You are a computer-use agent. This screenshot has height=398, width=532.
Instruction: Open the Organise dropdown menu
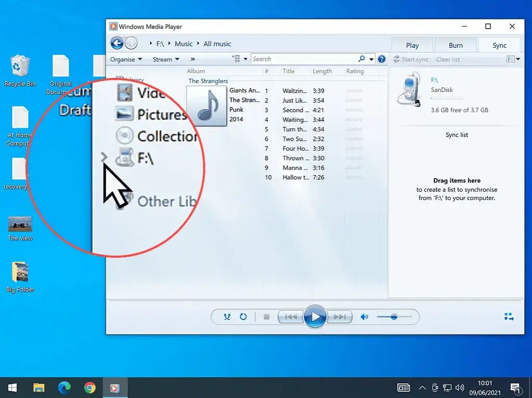point(125,59)
